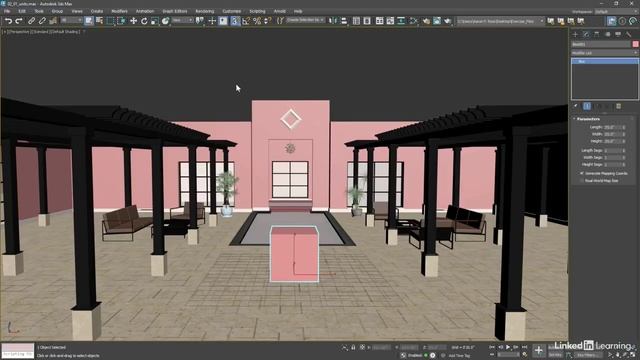Toggle Window/Crossing selection mode
Image resolution: width=640 pixels, height=360 pixels.
coord(121,21)
